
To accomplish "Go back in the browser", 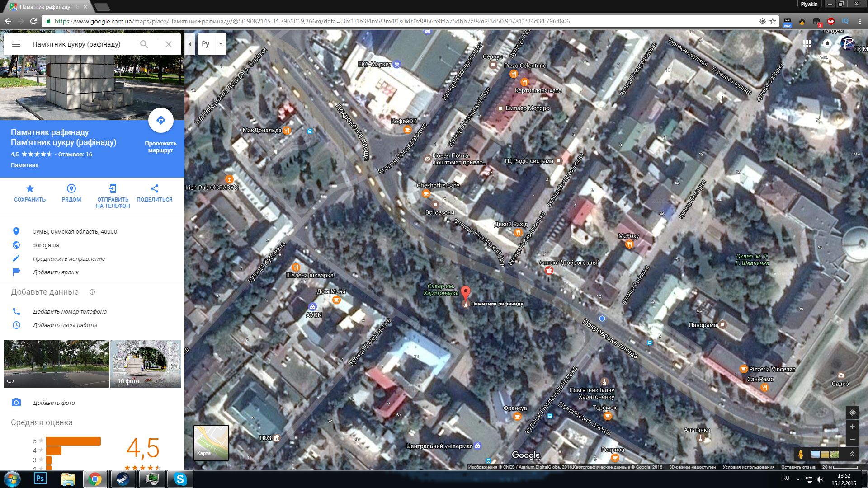I will pyautogui.click(x=8, y=21).
